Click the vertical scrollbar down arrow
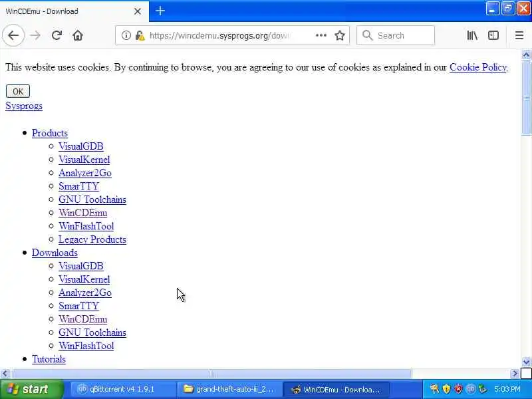Screen dimensions: 532x399 pyautogui.click(x=526, y=362)
